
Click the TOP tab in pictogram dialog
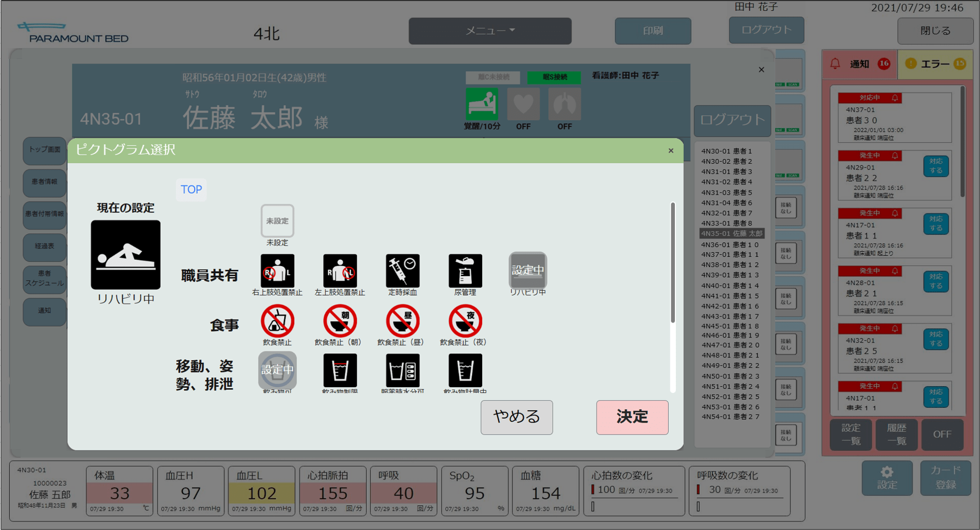191,190
